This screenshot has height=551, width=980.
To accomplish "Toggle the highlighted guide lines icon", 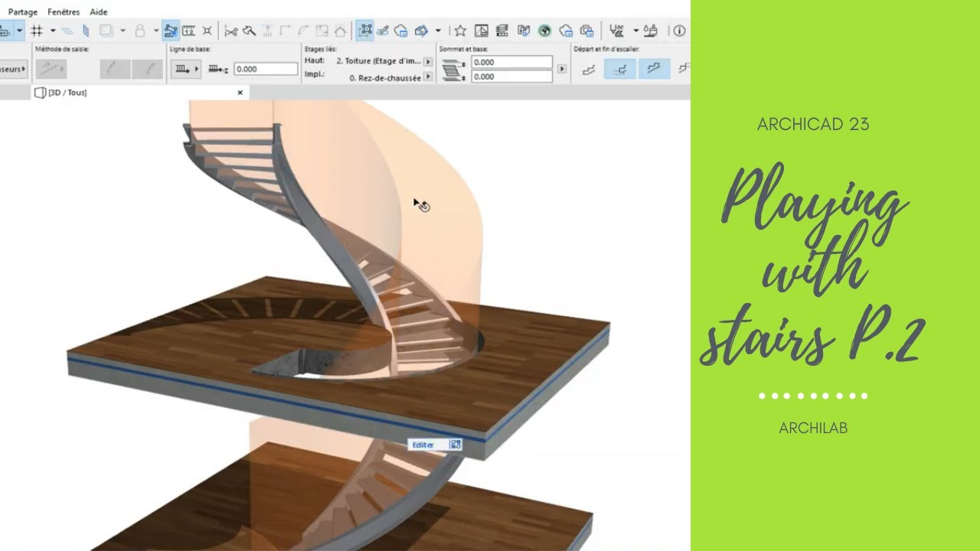I will (x=171, y=31).
